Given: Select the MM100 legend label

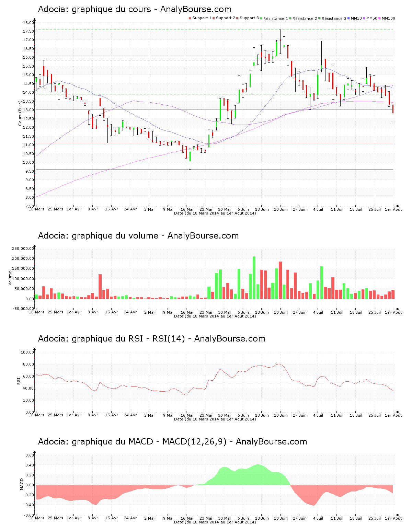Looking at the screenshot, I should point(388,18).
